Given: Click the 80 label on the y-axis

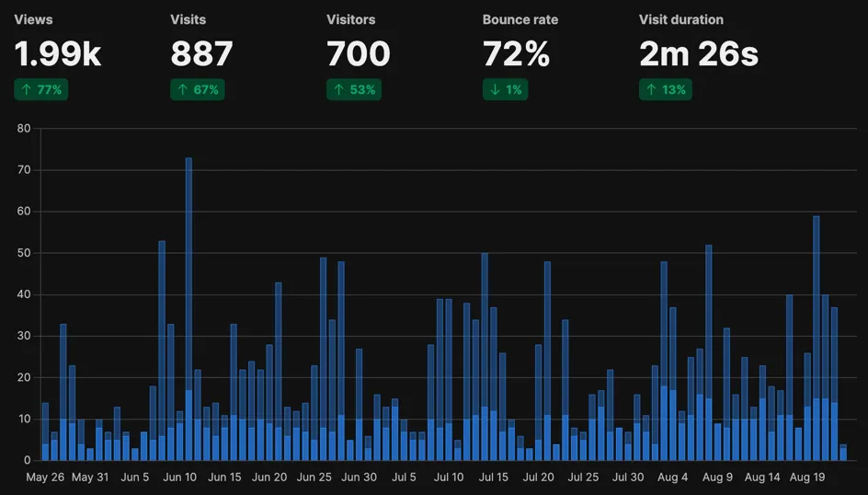Looking at the screenshot, I should coord(23,129).
